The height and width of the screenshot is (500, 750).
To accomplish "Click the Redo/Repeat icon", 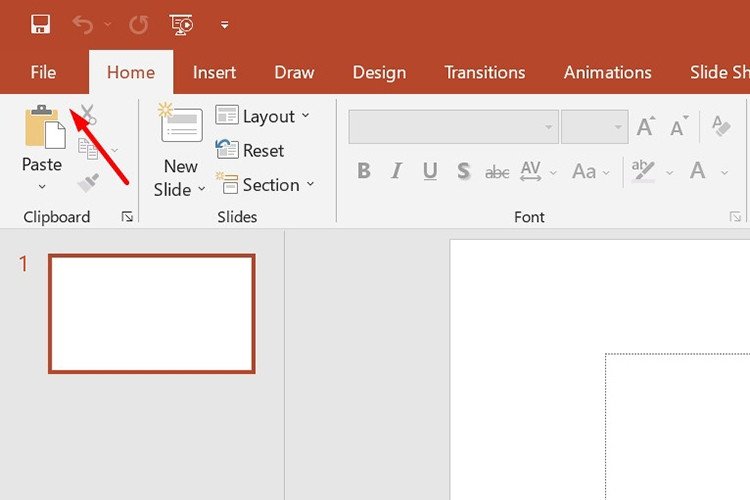I will click(x=139, y=25).
